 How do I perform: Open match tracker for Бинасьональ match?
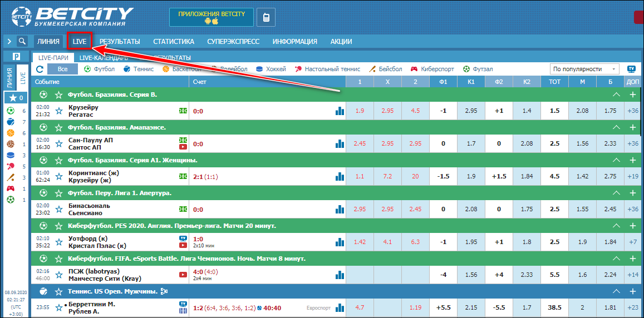pos(183,209)
